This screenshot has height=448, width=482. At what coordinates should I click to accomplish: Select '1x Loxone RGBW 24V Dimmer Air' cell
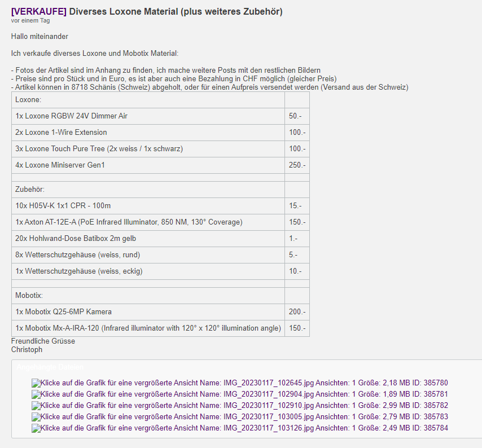(x=148, y=116)
